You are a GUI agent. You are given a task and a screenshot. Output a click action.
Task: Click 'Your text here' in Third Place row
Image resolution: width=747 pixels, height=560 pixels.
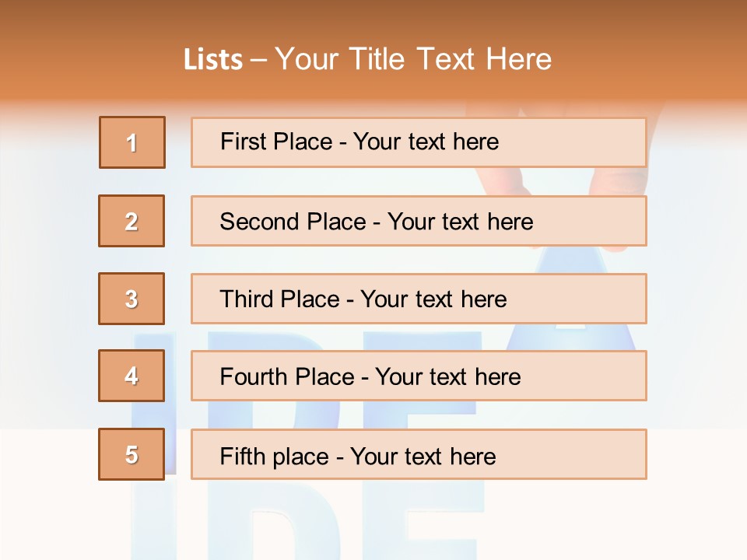[x=433, y=299]
